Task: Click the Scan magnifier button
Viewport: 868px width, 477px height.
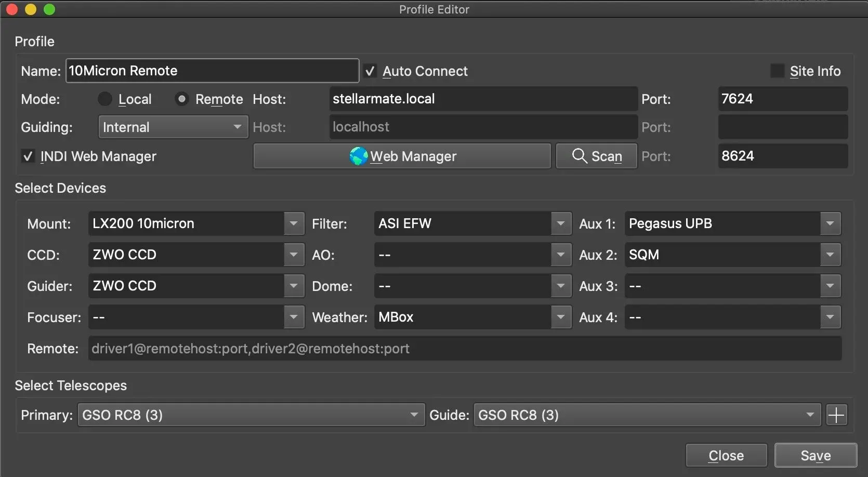Action: (x=596, y=156)
